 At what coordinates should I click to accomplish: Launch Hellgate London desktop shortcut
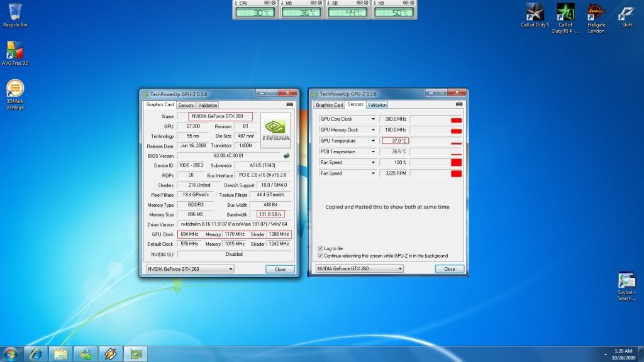click(596, 18)
